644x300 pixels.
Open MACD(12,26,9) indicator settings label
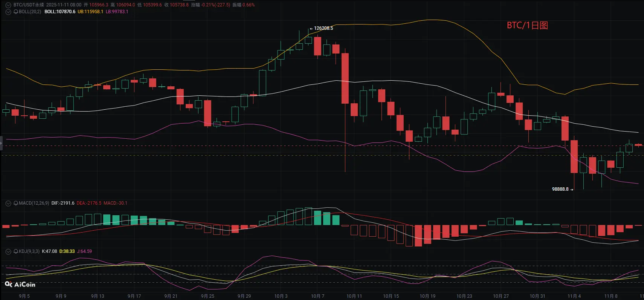pos(34,203)
